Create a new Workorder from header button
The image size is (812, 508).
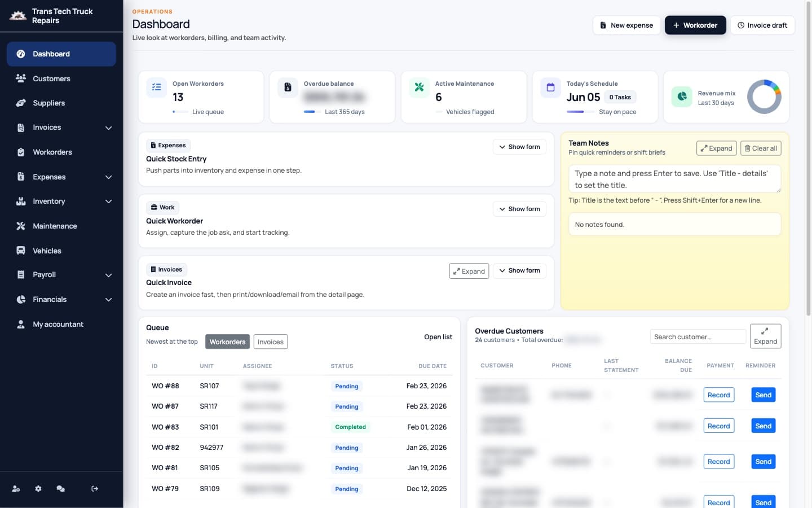point(695,25)
